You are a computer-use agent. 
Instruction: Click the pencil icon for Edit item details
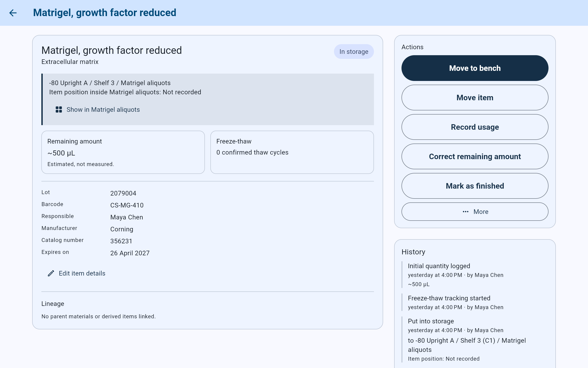point(51,273)
